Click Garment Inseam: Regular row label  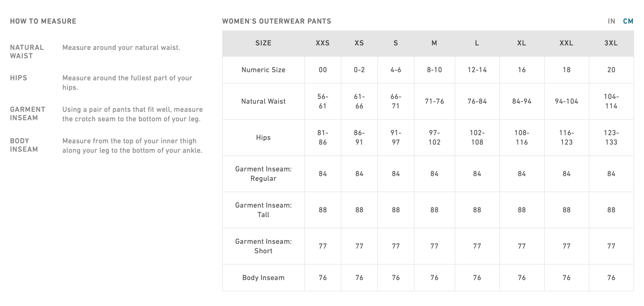(x=264, y=174)
